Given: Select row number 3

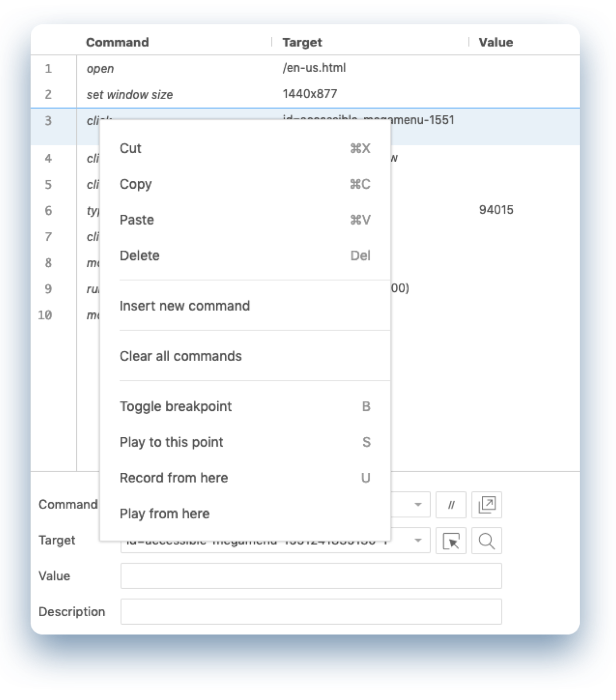Looking at the screenshot, I should click(48, 121).
